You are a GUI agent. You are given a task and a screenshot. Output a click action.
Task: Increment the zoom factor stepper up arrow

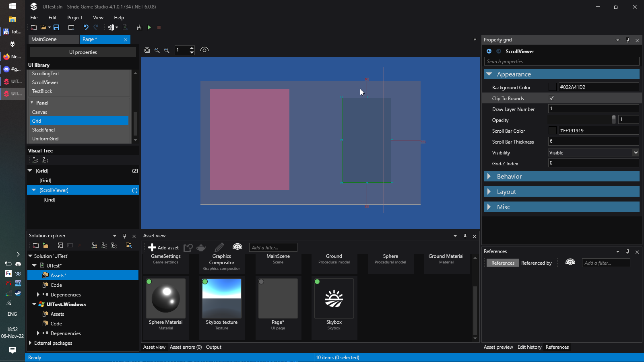pyautogui.click(x=192, y=48)
